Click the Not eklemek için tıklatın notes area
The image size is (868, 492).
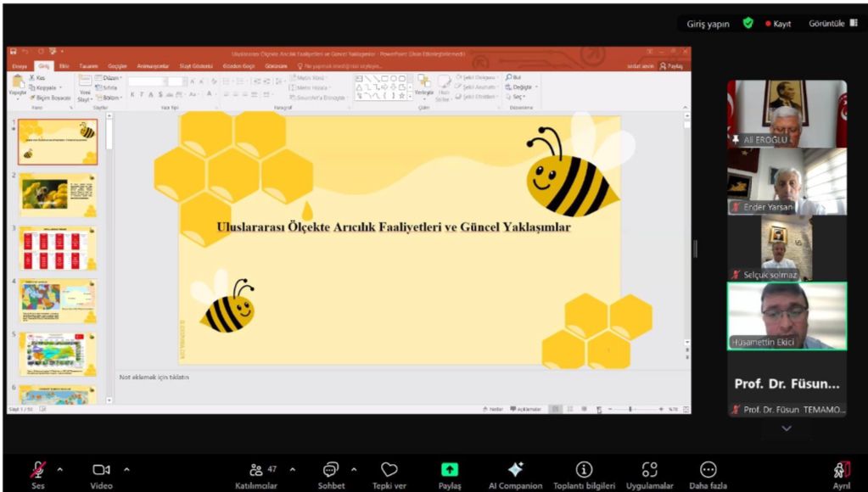coord(154,377)
